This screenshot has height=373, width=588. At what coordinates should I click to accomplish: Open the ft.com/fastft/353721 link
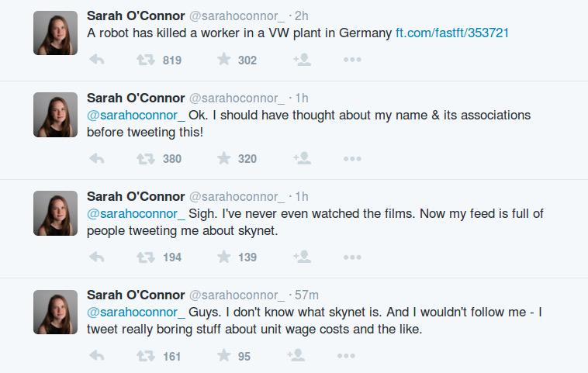pos(452,33)
